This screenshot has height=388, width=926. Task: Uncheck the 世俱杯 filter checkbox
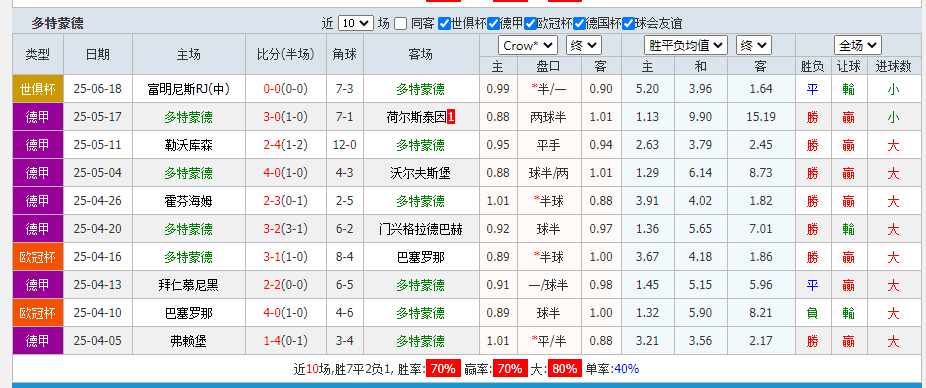(x=444, y=24)
